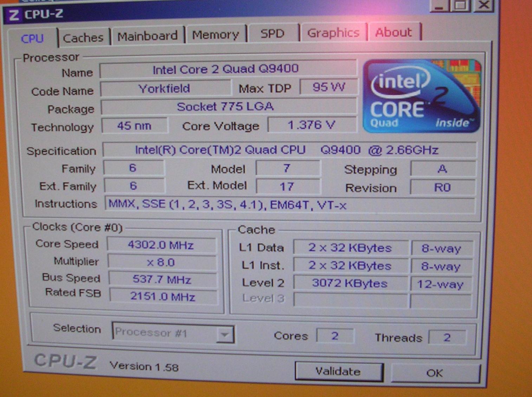
Task: Click the Technology value 45 nm
Action: [x=135, y=125]
